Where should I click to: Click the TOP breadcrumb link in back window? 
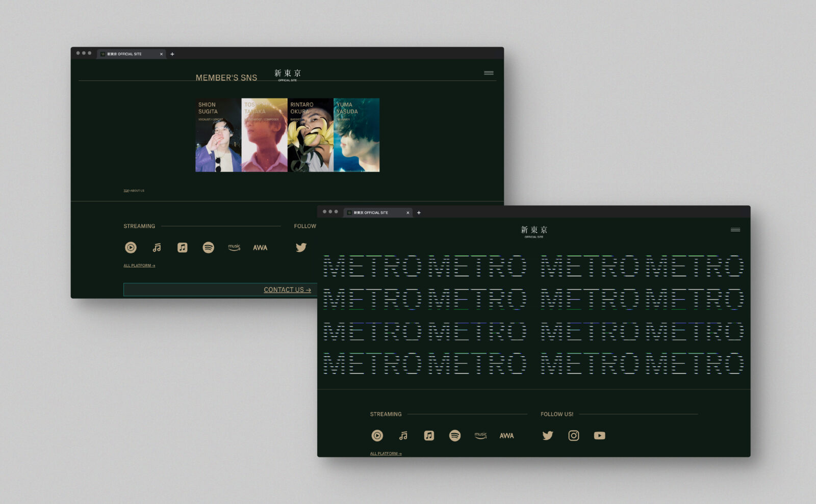(x=126, y=191)
